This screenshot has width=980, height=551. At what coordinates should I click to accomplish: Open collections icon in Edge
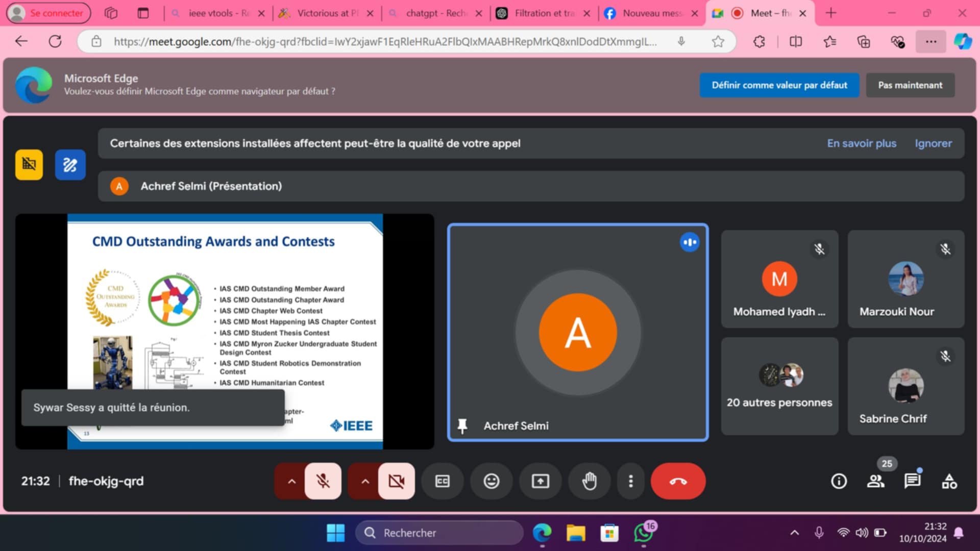(x=864, y=41)
